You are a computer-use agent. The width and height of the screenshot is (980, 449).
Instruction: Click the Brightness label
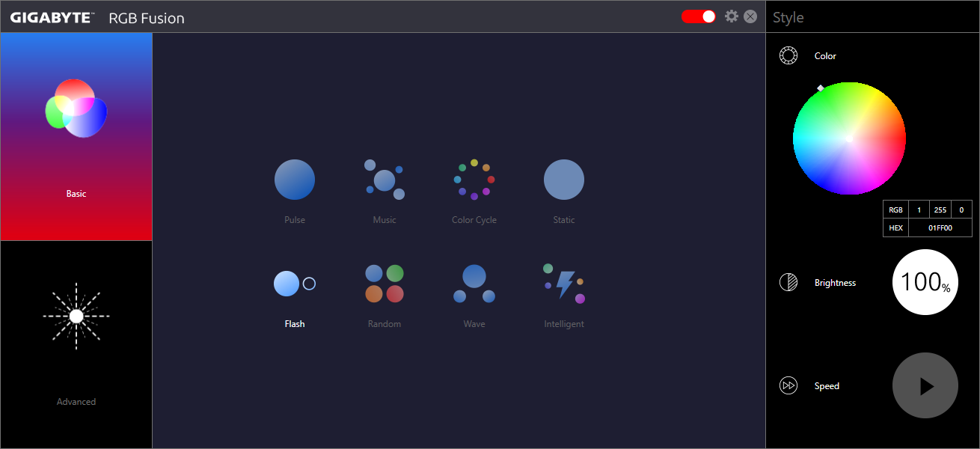(x=835, y=283)
